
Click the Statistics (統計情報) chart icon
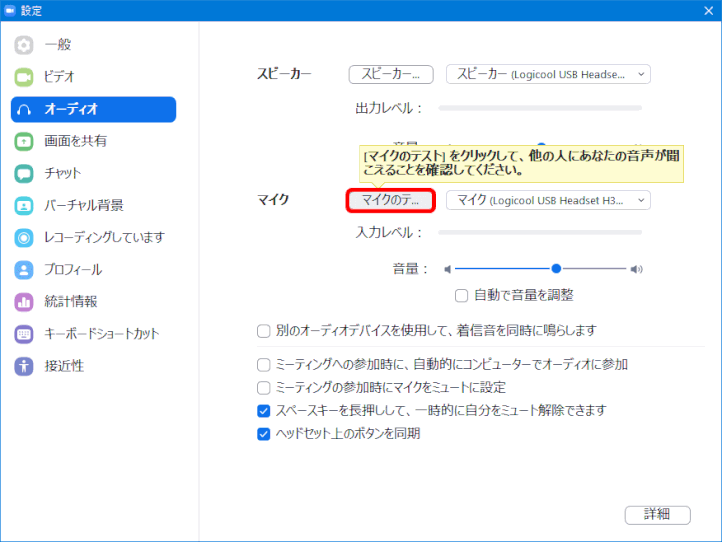coord(23,302)
